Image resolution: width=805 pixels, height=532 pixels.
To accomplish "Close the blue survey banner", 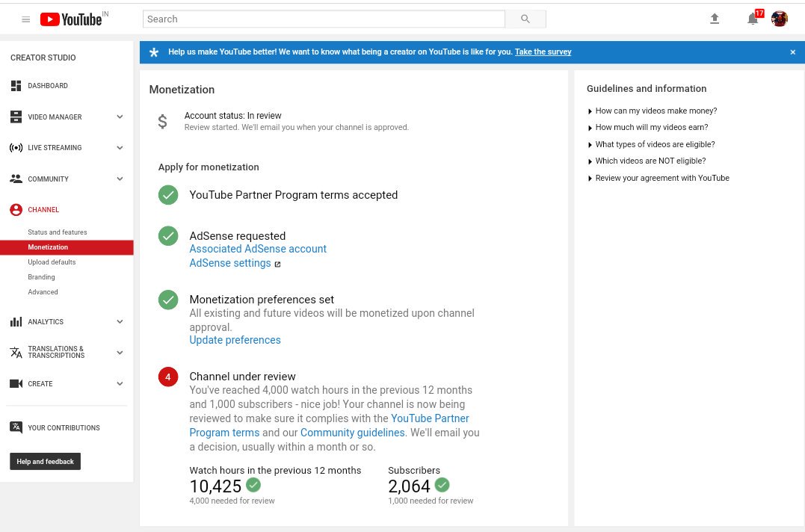I will [793, 52].
